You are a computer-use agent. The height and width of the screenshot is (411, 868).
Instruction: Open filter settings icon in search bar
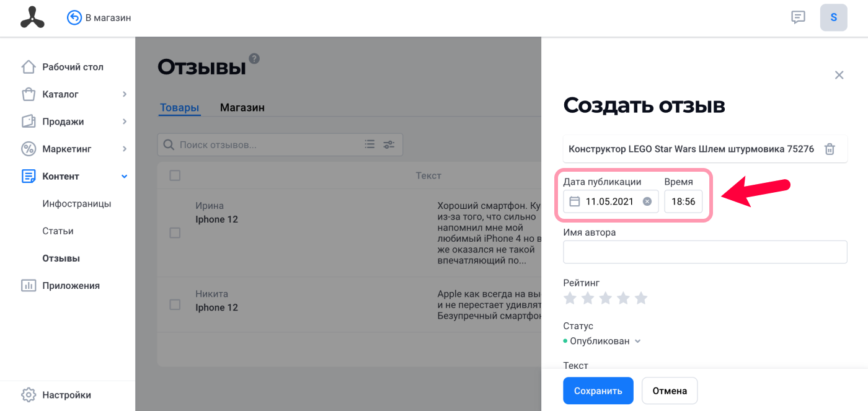pyautogui.click(x=389, y=144)
